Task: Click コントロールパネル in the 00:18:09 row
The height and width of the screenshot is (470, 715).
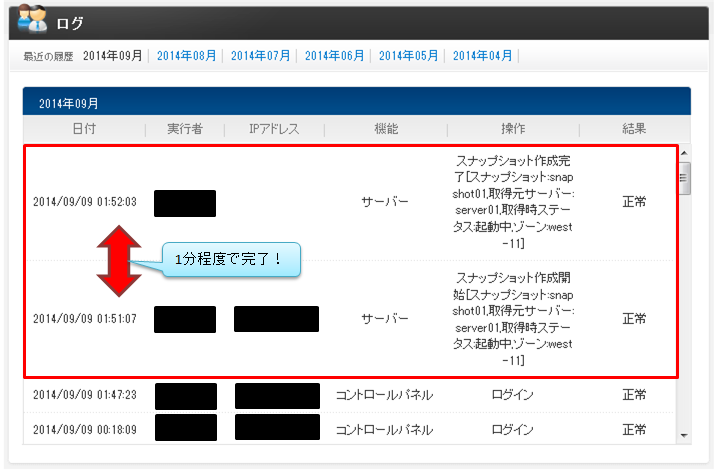Action: coord(384,429)
